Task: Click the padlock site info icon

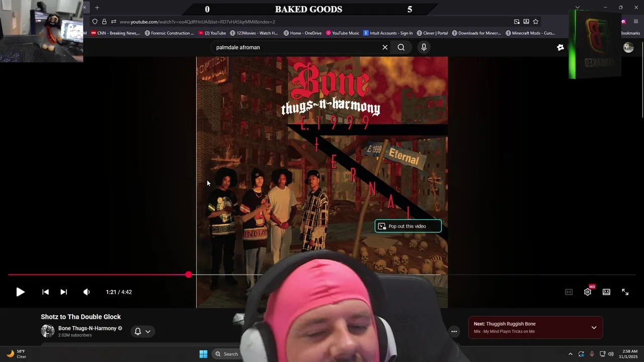Action: [104, 22]
